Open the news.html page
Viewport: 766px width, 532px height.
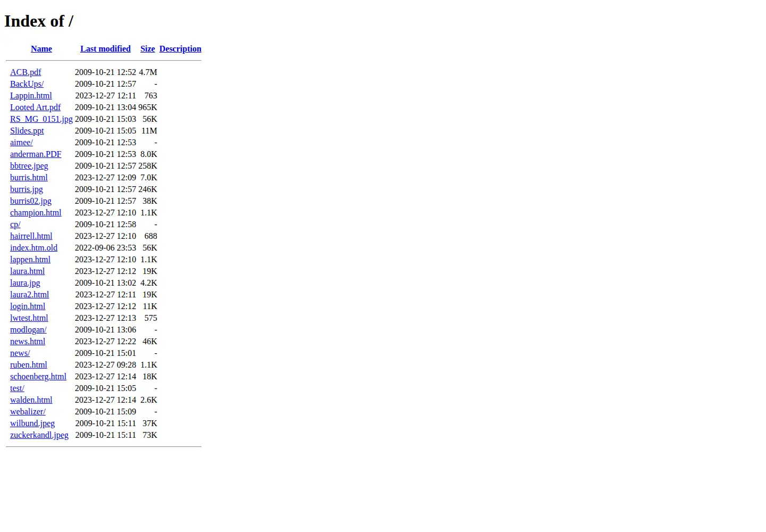[x=28, y=342]
